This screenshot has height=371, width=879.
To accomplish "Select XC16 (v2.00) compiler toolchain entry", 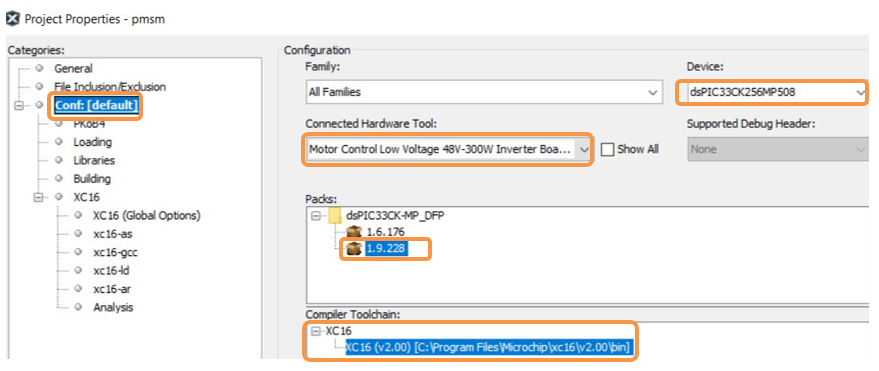I will click(x=488, y=347).
